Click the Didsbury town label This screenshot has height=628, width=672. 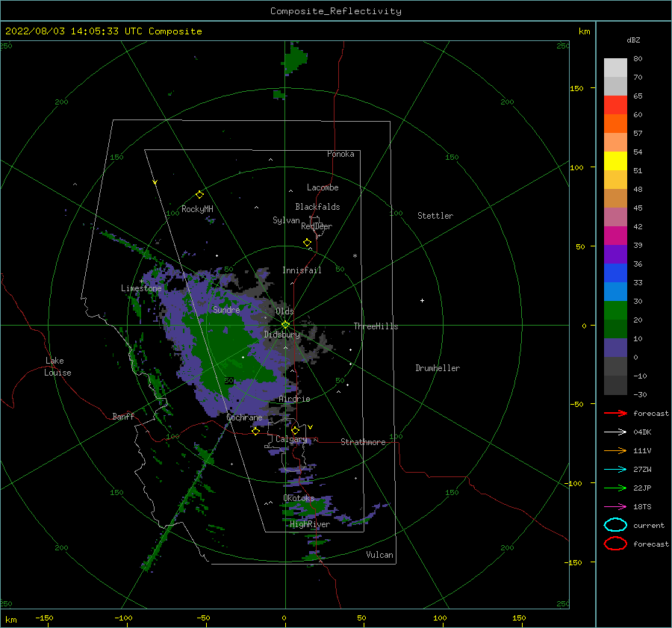(x=281, y=335)
